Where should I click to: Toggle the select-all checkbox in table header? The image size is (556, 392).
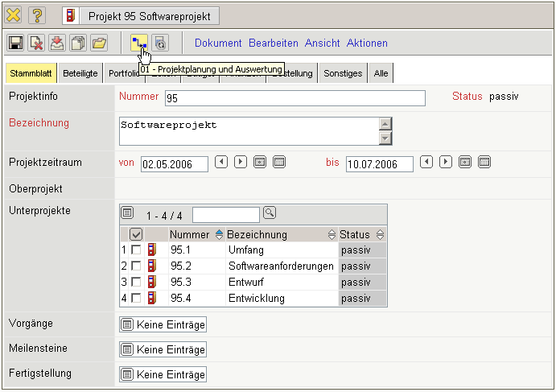click(x=136, y=234)
